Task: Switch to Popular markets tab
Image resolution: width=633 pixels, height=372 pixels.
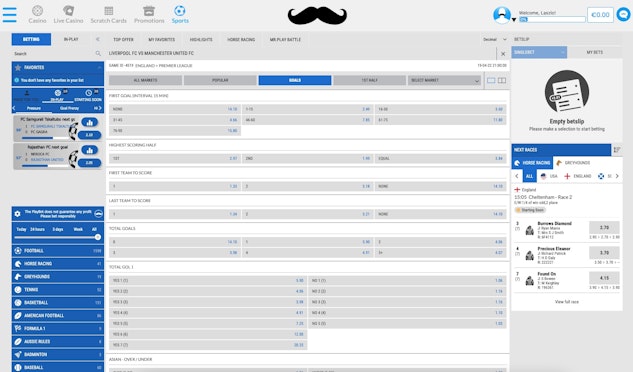Action: 220,80
